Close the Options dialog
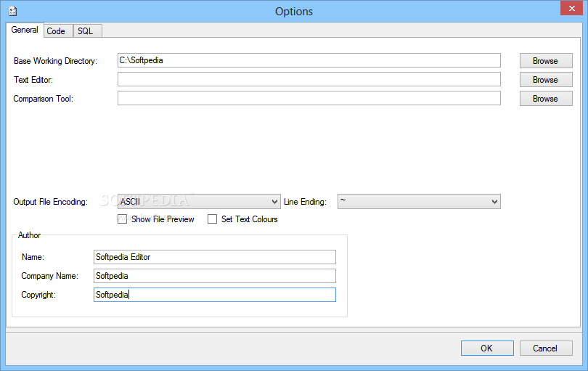 pos(571,8)
